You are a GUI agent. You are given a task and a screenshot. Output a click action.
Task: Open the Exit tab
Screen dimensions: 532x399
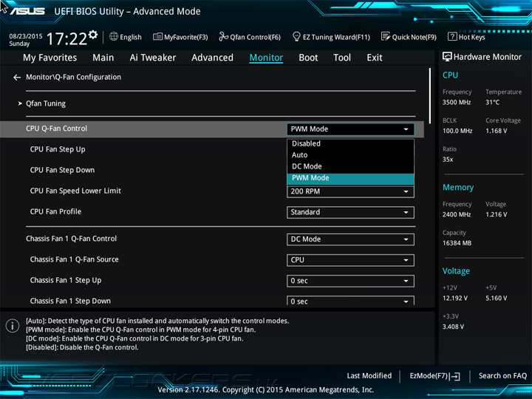tap(375, 58)
